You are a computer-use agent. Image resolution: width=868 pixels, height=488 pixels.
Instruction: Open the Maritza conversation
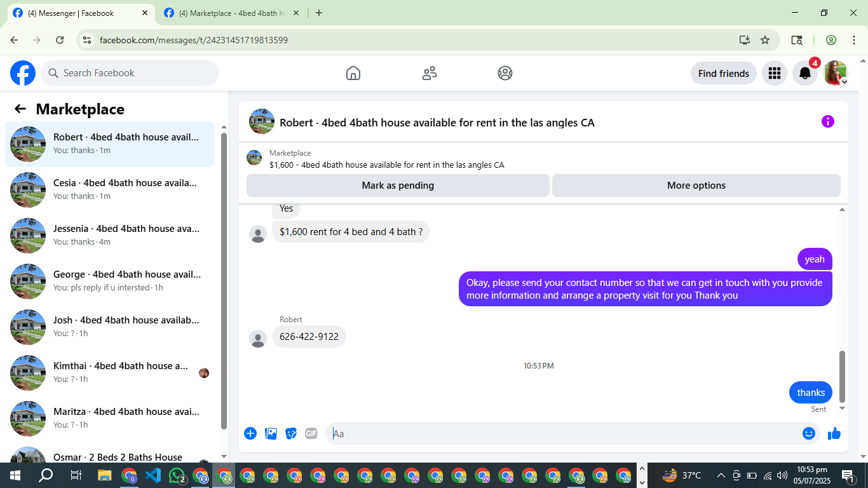point(109,419)
